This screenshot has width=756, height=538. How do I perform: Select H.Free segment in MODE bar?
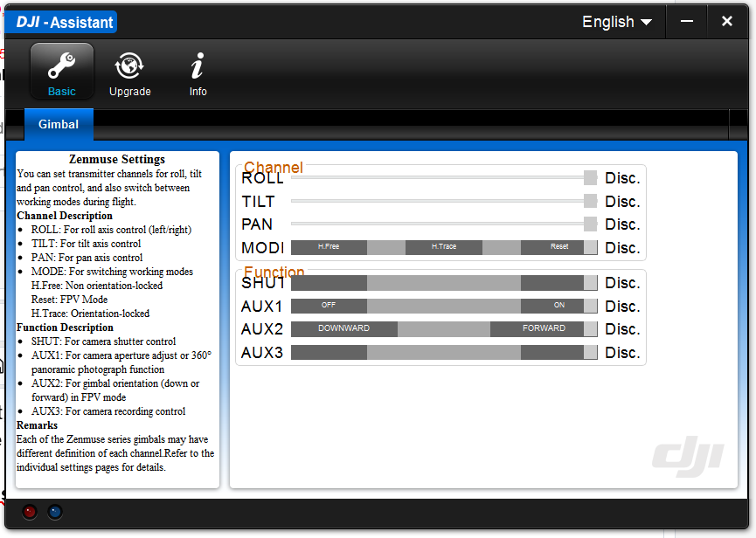[329, 247]
